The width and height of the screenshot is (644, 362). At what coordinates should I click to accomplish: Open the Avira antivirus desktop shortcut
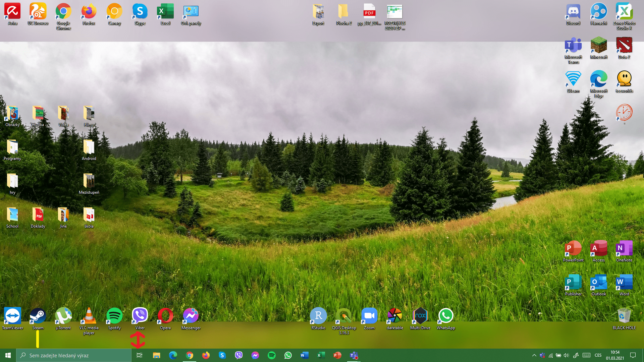[x=12, y=12]
